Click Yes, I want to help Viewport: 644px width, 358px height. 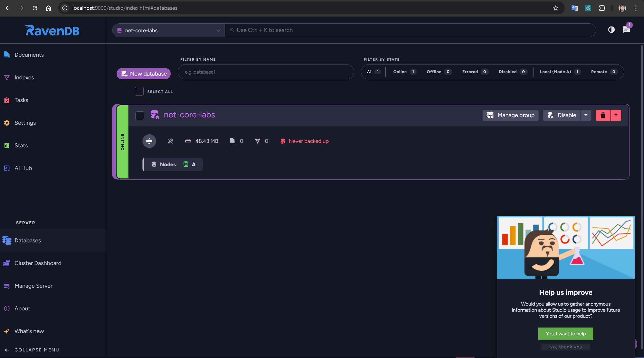coord(565,334)
